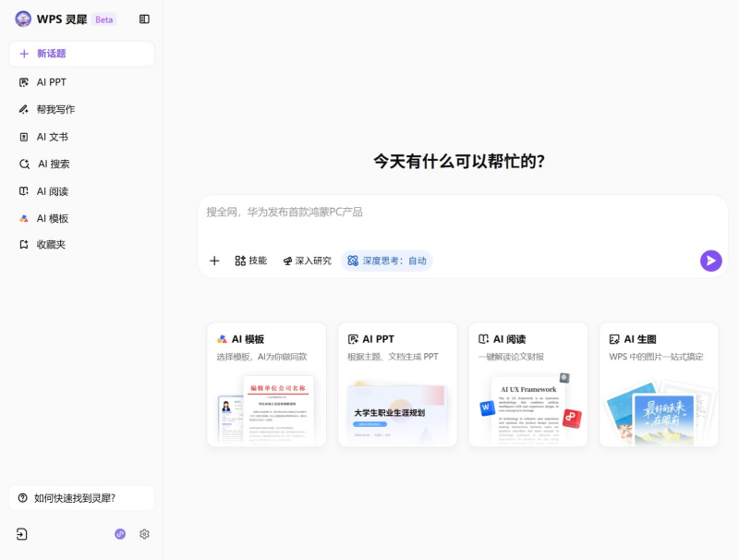Select the AI 阅读 reading icon
The width and height of the screenshot is (739, 560).
click(x=26, y=190)
